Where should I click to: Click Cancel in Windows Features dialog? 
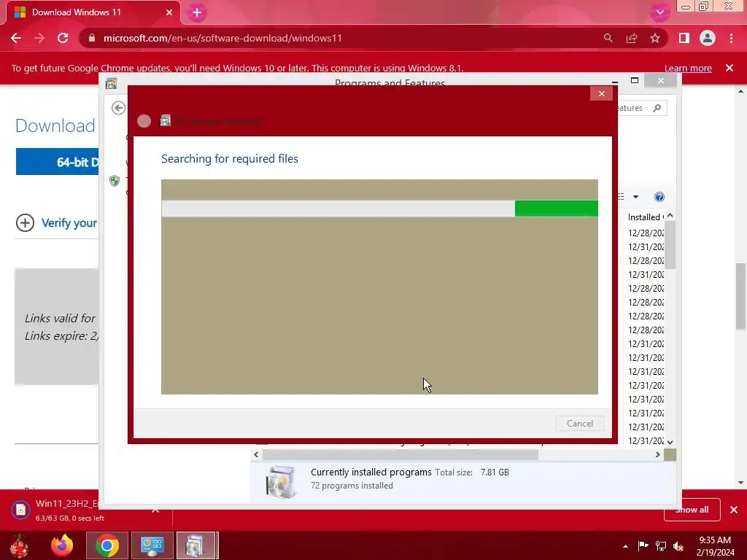point(580,424)
